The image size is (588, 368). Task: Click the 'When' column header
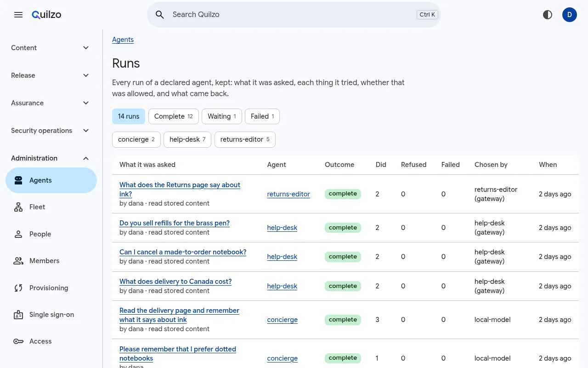tap(548, 165)
